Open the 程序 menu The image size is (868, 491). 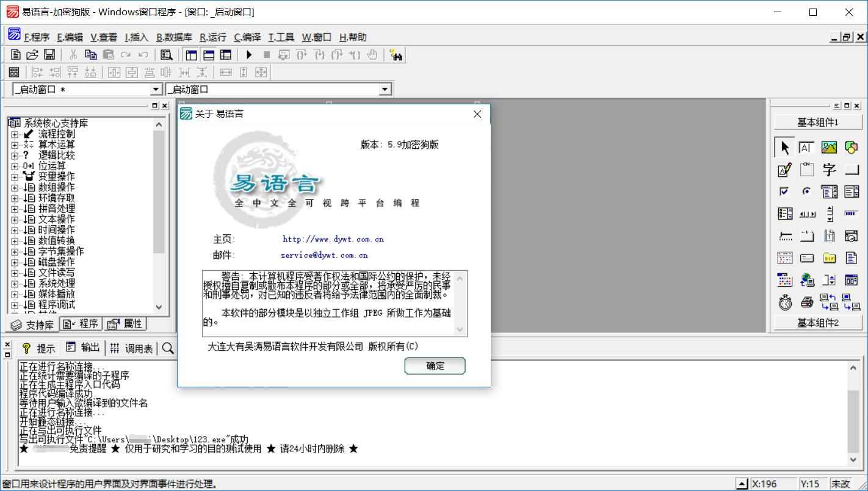tap(35, 37)
